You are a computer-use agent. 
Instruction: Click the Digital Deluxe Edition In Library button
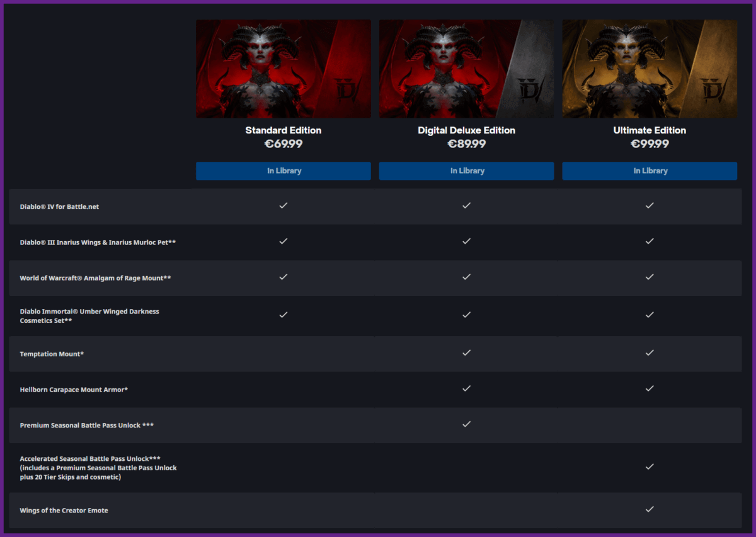(467, 171)
